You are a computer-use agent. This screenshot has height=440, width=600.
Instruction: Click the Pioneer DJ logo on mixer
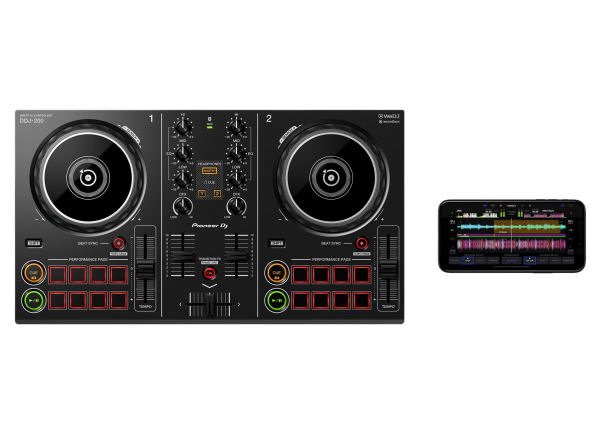(210, 226)
